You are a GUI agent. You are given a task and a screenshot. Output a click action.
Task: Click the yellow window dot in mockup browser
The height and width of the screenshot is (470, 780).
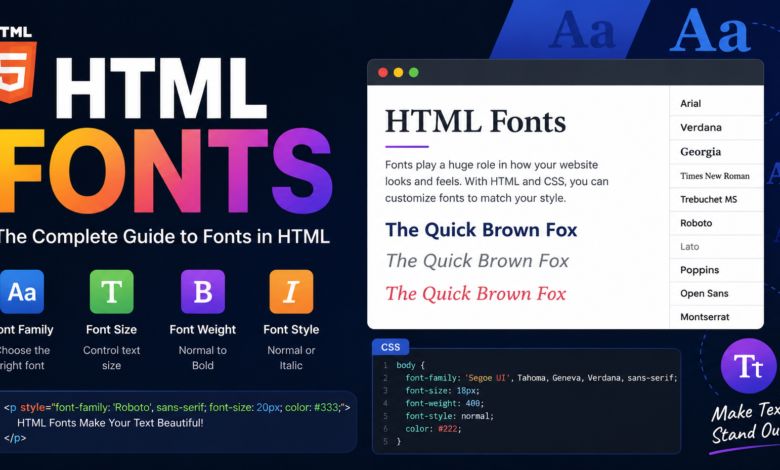pos(398,73)
